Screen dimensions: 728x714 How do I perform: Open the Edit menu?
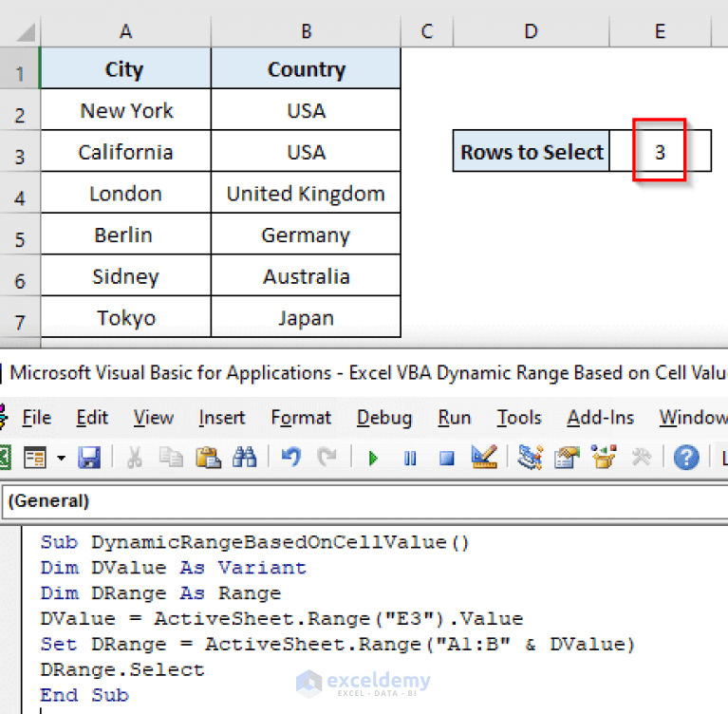point(92,417)
